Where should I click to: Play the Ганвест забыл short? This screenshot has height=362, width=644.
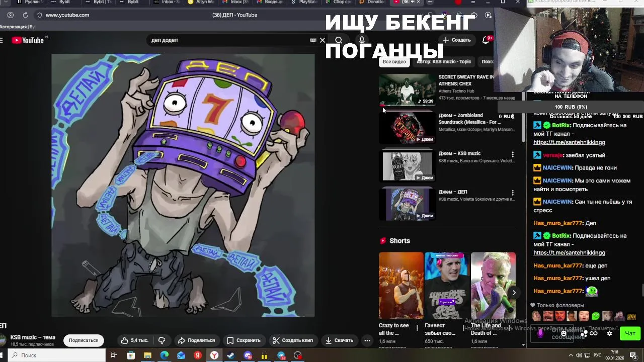point(447,286)
